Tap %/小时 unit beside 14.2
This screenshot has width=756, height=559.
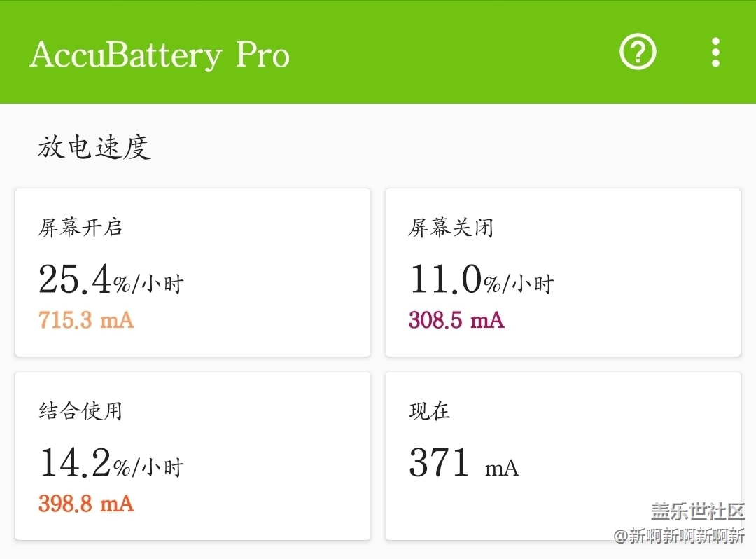coord(149,467)
